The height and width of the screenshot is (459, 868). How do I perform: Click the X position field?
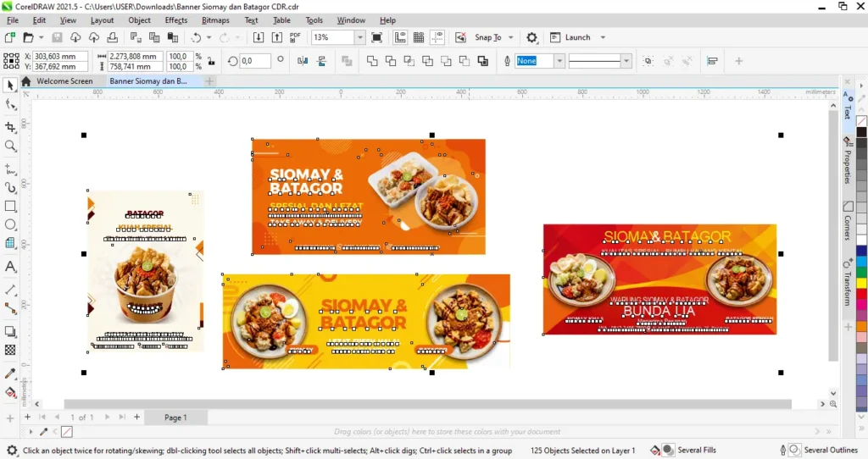point(60,57)
